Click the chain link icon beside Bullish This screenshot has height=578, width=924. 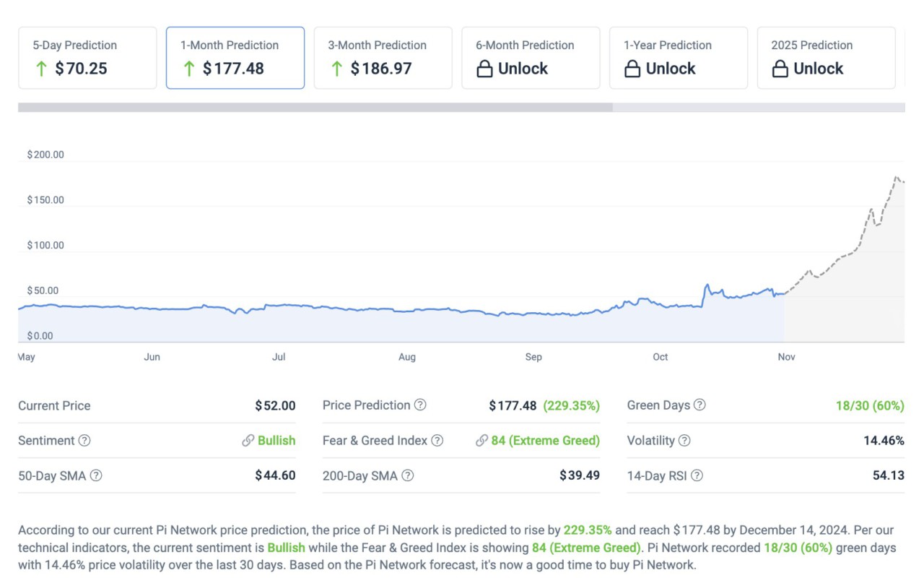pyautogui.click(x=247, y=441)
